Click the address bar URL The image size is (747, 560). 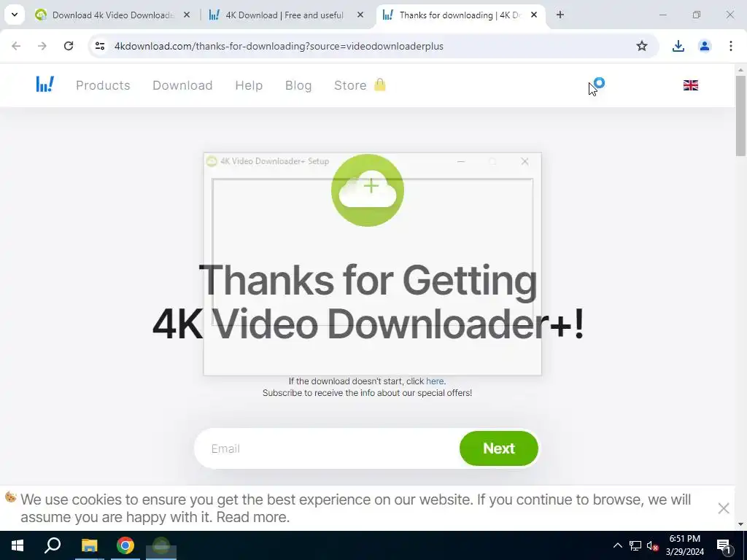click(279, 46)
